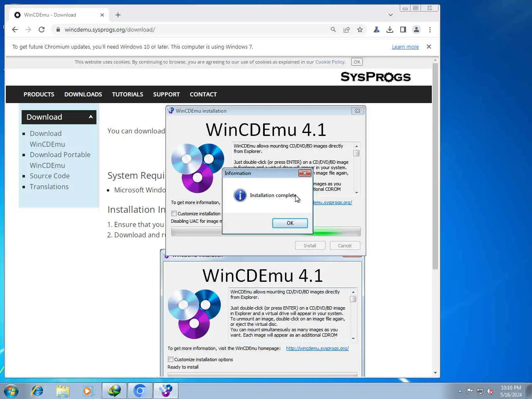532x399 pixels.
Task: Open Internet Download Manager from taskbar
Action: click(114, 391)
